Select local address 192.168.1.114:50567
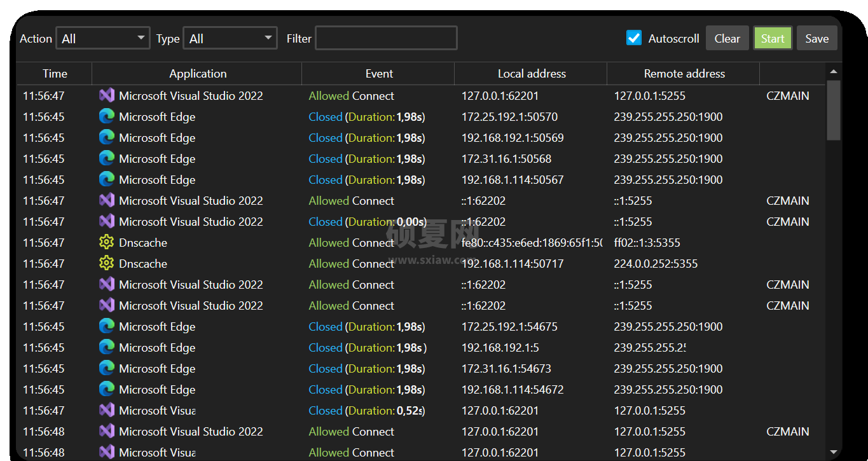 coord(513,180)
